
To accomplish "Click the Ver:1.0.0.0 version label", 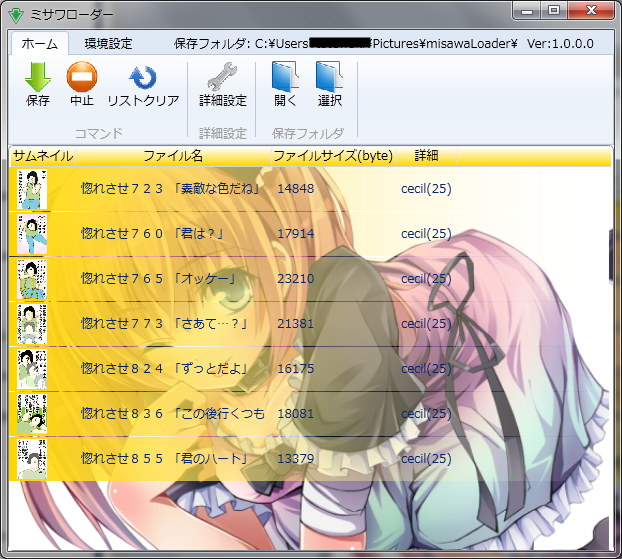I will pos(560,44).
